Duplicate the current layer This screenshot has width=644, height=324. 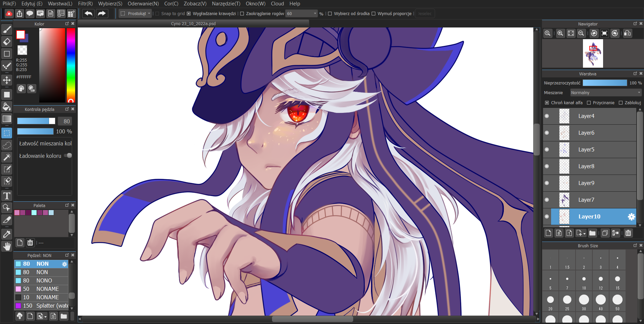(605, 233)
